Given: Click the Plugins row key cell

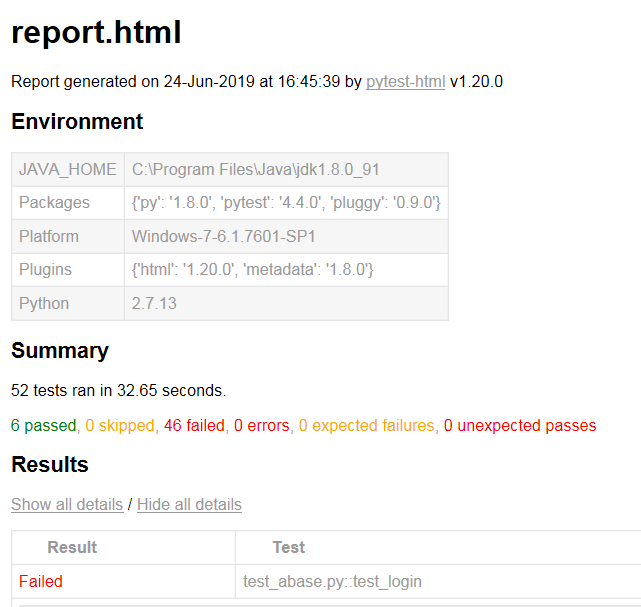Looking at the screenshot, I should click(x=45, y=270).
